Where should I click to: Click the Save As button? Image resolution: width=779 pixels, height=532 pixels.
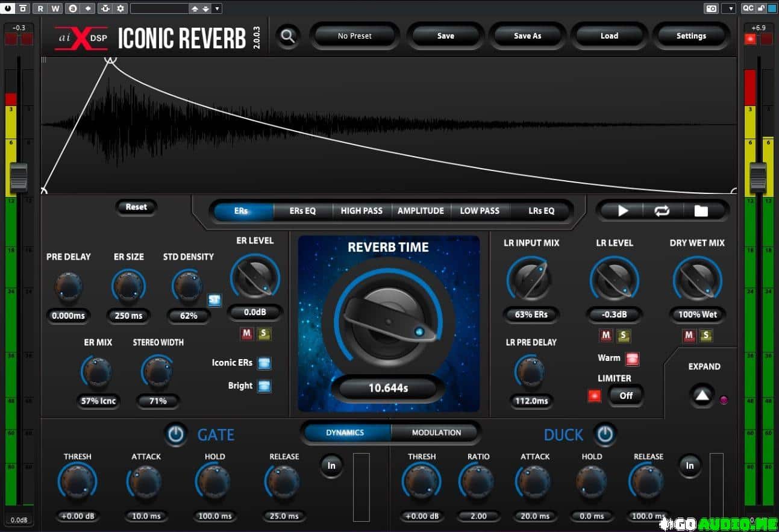click(x=528, y=36)
